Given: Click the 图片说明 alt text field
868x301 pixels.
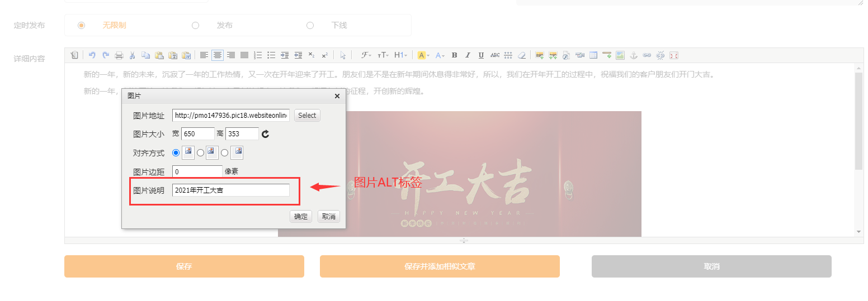Looking at the screenshot, I should click(231, 190).
